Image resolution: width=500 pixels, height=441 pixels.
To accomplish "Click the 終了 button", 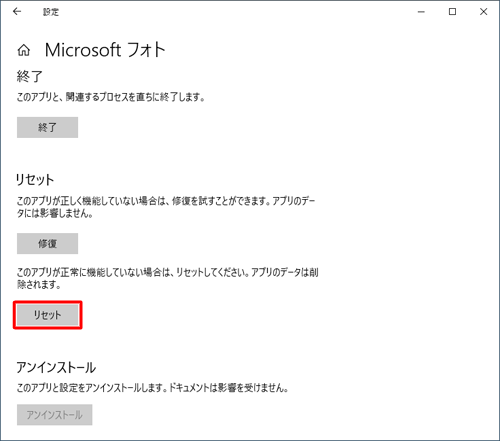I will click(x=47, y=127).
